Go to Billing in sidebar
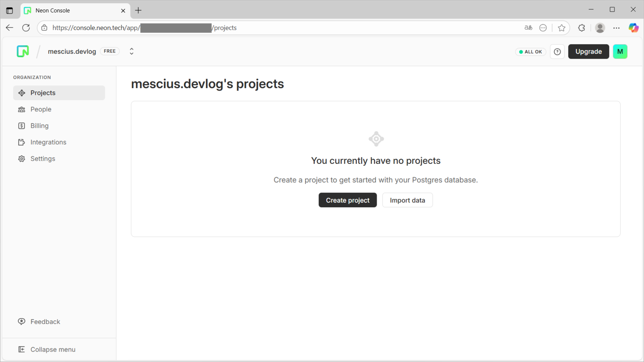Screen dimensions: 644x362 pyautogui.click(x=39, y=126)
